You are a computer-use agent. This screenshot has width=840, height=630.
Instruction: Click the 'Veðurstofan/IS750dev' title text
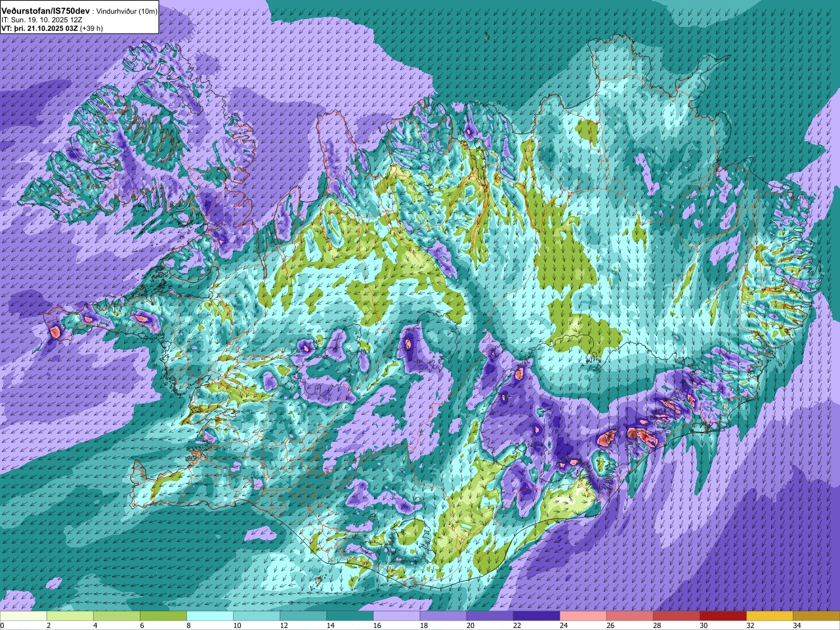coord(45,11)
